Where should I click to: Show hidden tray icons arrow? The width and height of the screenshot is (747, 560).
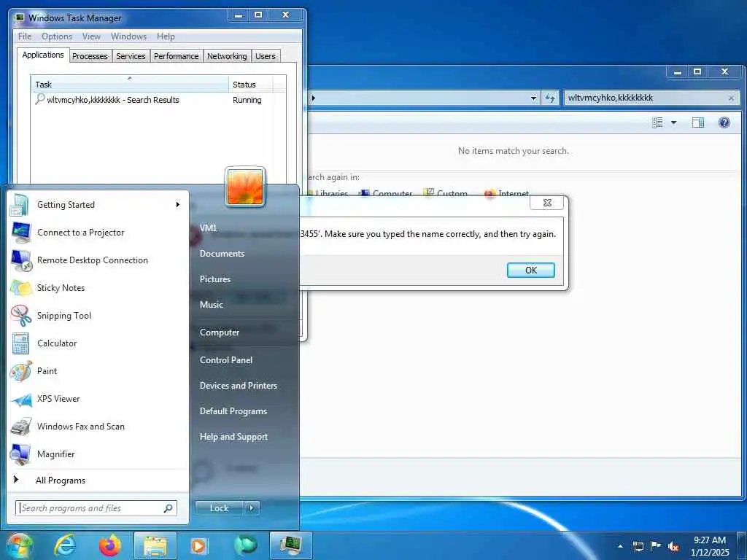click(620, 546)
